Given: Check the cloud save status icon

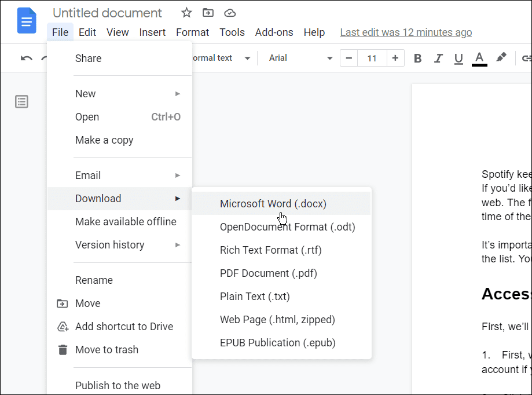Looking at the screenshot, I should point(230,13).
